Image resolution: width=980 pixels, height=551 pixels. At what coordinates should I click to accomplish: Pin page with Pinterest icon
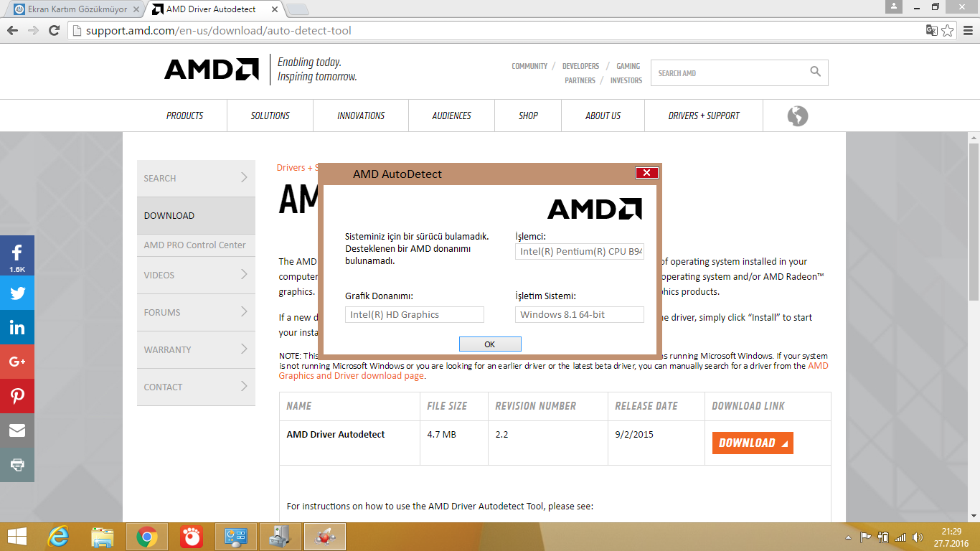[17, 396]
